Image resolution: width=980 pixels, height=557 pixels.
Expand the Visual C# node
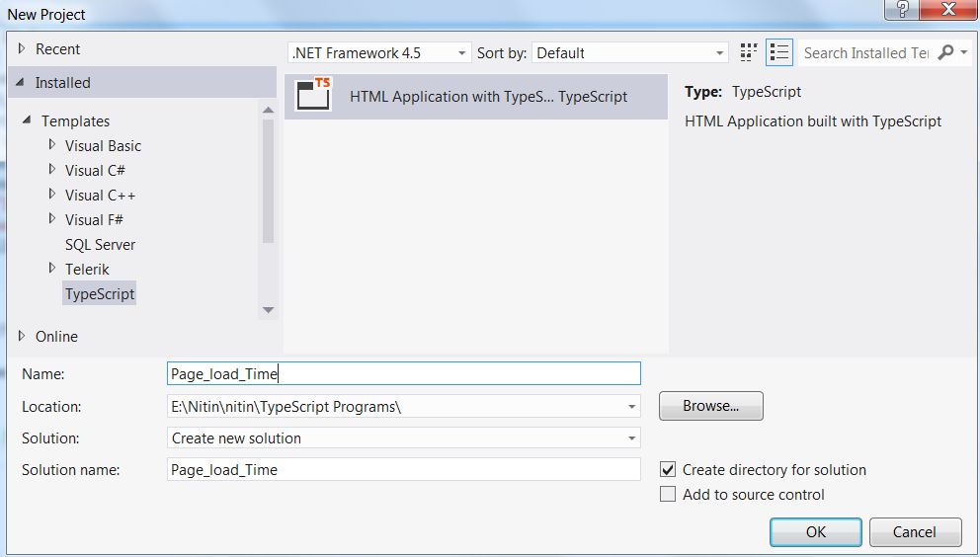click(52, 170)
